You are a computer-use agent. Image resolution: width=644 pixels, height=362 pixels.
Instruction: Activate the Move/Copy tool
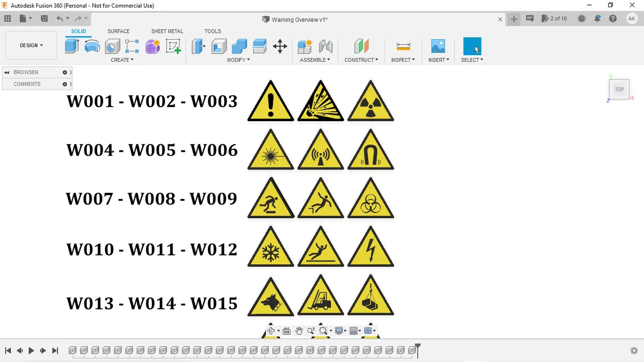[x=280, y=46]
